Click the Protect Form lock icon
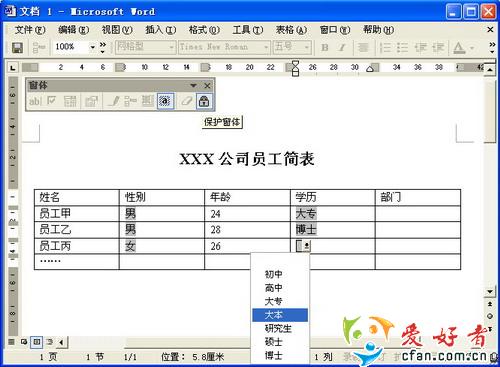The width and height of the screenshot is (500, 367). tap(204, 101)
